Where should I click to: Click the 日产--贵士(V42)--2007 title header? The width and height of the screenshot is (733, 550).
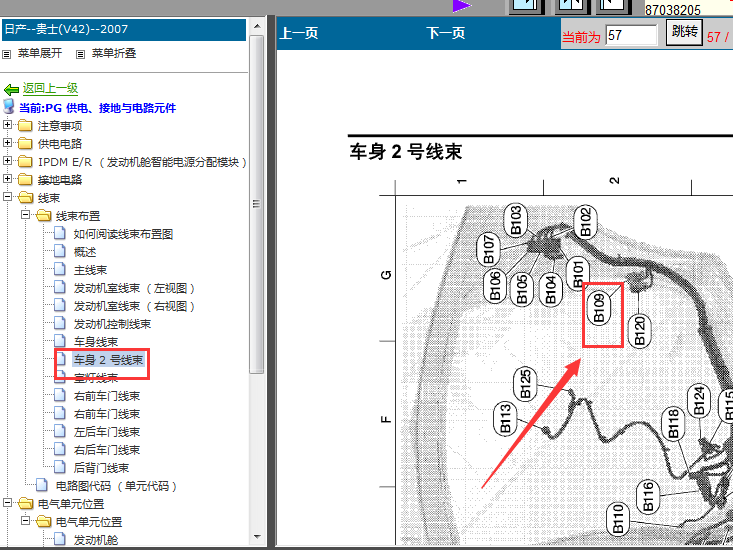click(124, 29)
